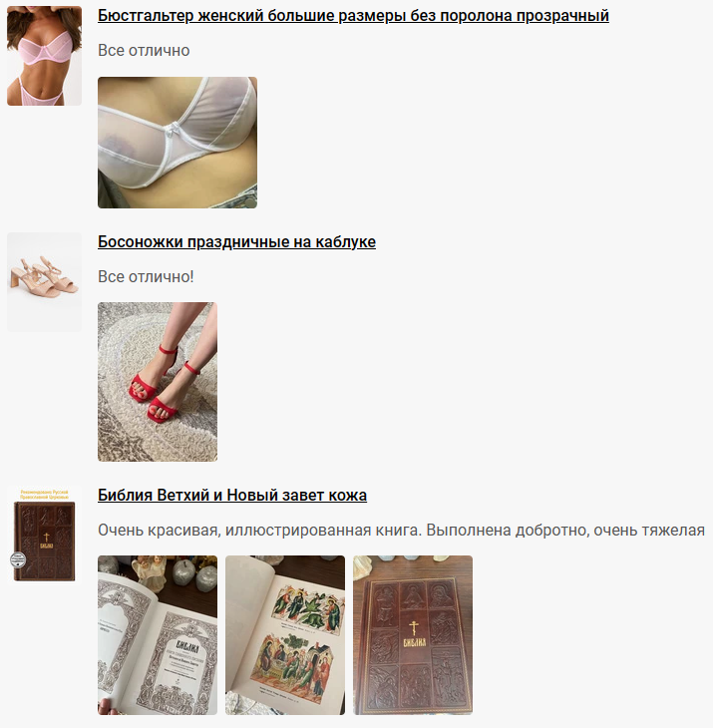
Task: View the Bible leather cover review photo
Action: point(413,634)
